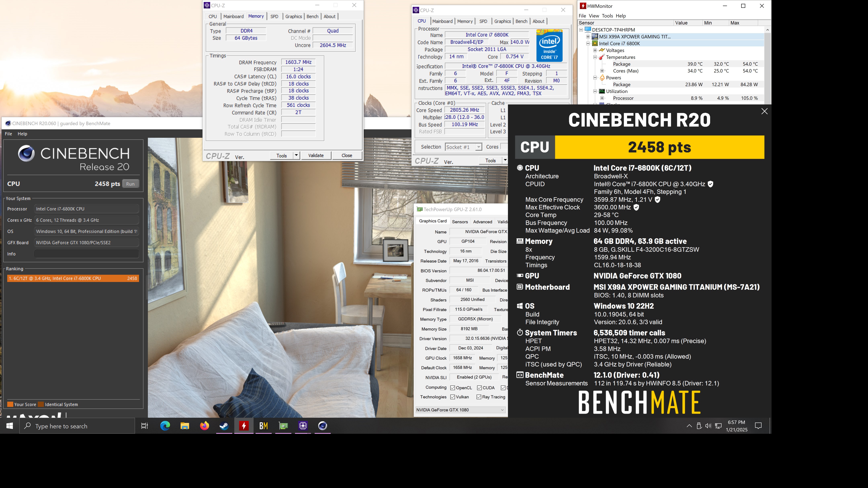Open Task View on the taskbar

[144, 426]
